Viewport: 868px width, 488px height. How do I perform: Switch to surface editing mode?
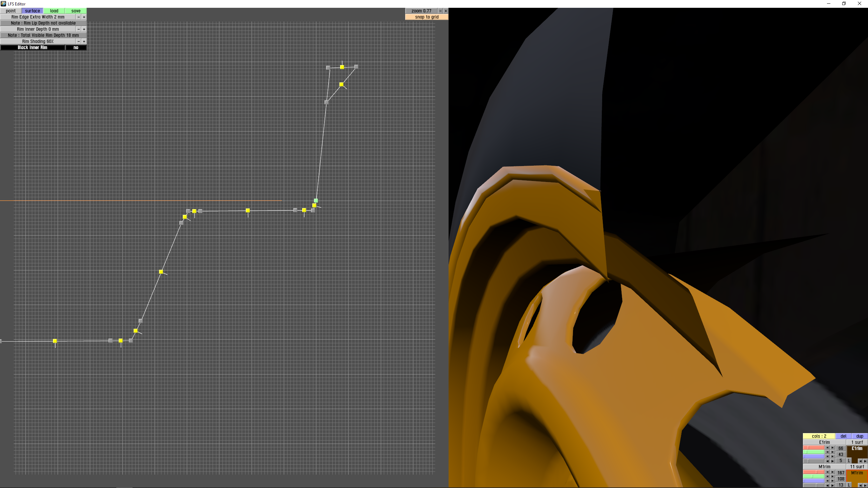click(x=33, y=11)
